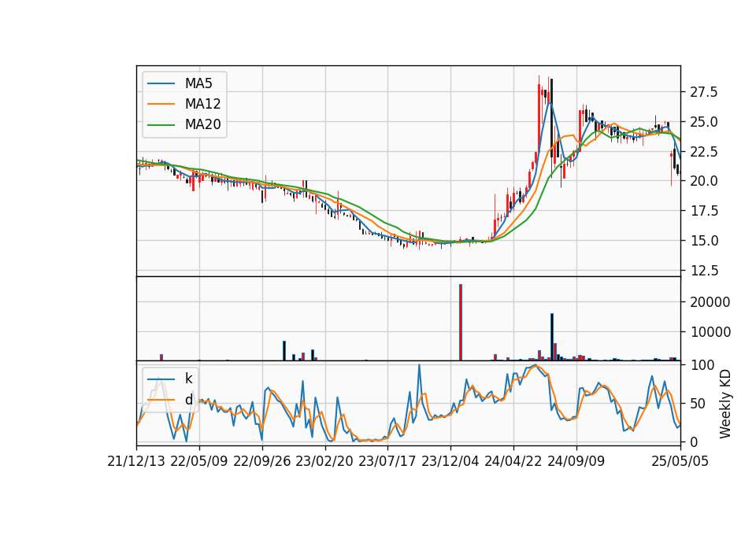
Task: Click the 24/04/22 date tick
Action: click(x=513, y=461)
